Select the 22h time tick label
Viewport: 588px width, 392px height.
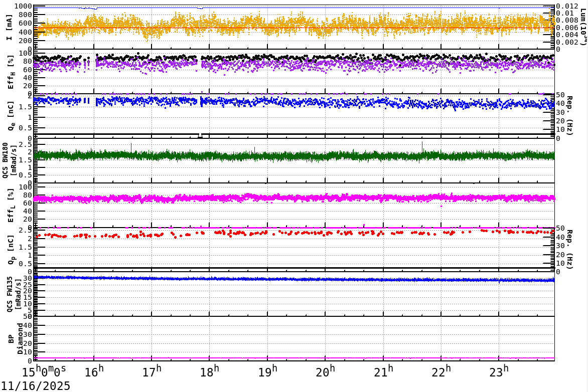(x=441, y=371)
